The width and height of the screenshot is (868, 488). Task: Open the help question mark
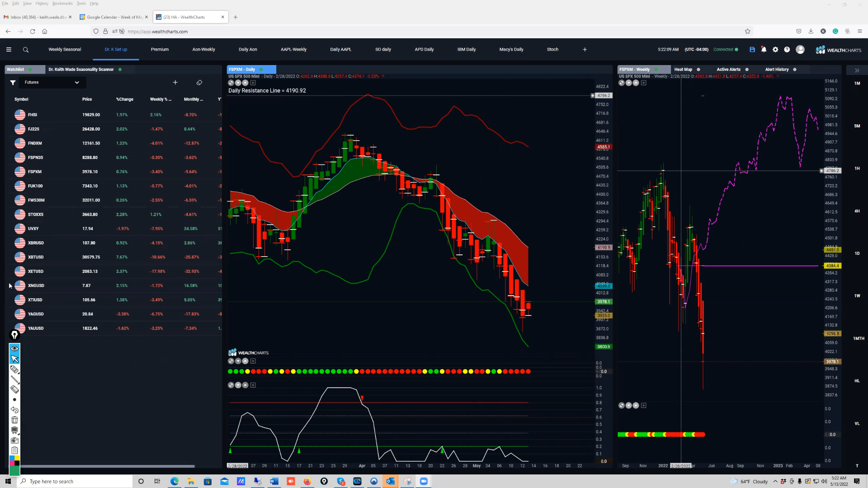(x=787, y=50)
